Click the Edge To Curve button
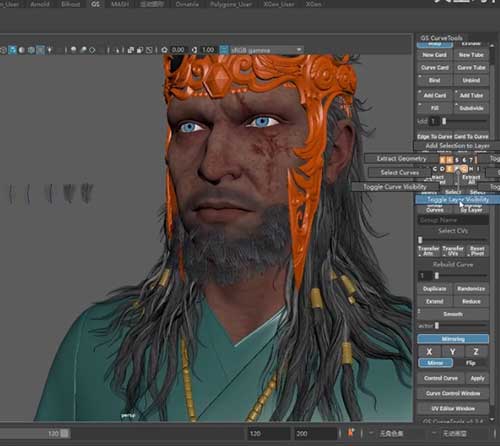 [x=434, y=137]
